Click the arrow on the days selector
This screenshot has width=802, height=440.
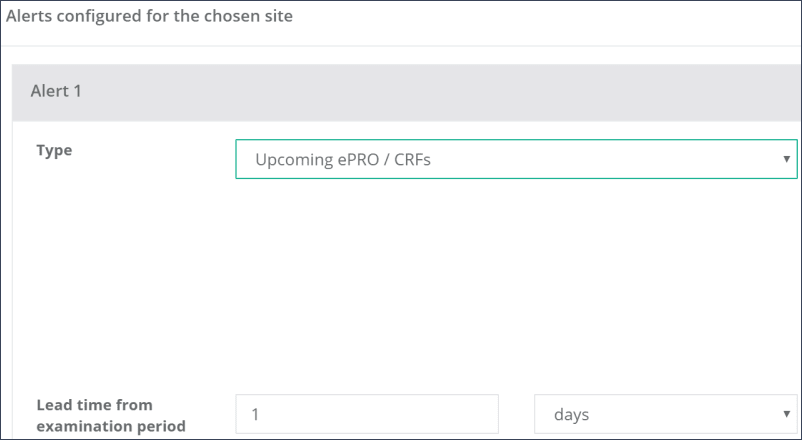coord(788,414)
